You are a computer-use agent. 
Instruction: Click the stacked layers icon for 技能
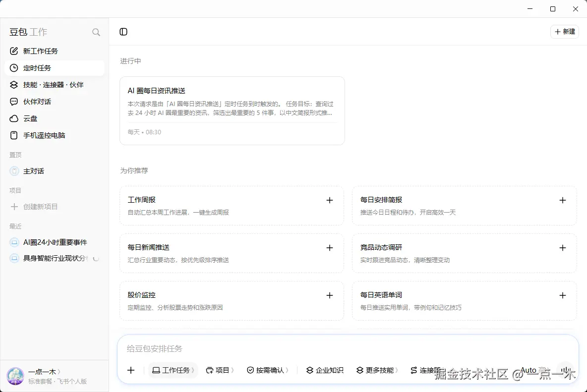click(x=14, y=85)
